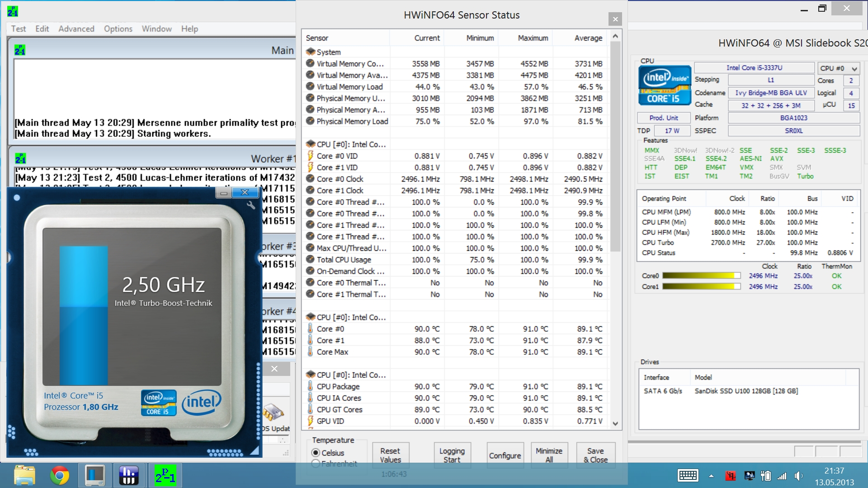This screenshot has width=868, height=488.
Task: Open File Explorer folder in taskbar
Action: tap(24, 475)
